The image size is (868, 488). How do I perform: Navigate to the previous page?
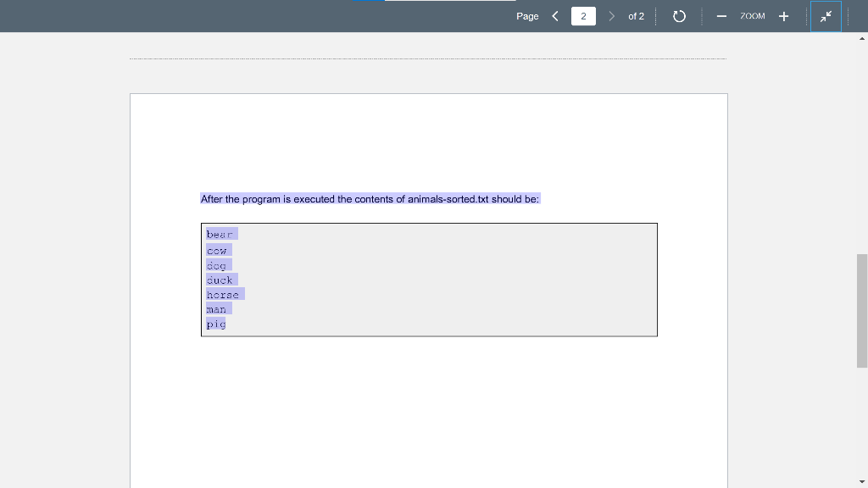(555, 16)
